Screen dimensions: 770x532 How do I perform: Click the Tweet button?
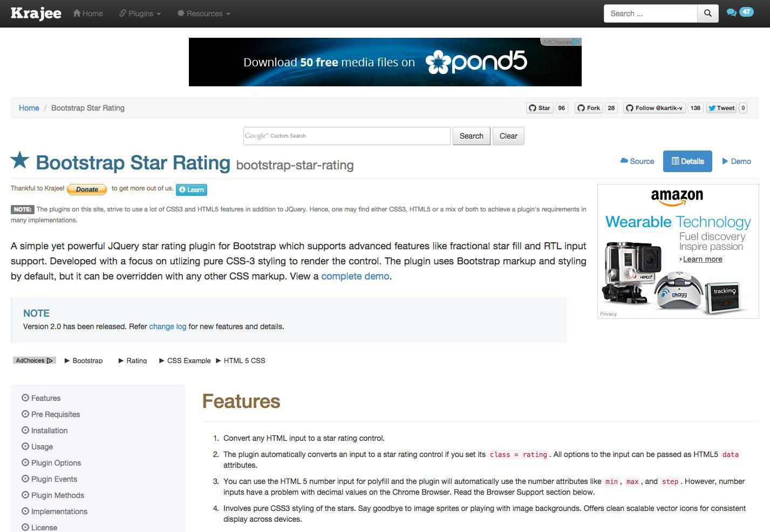pos(721,108)
